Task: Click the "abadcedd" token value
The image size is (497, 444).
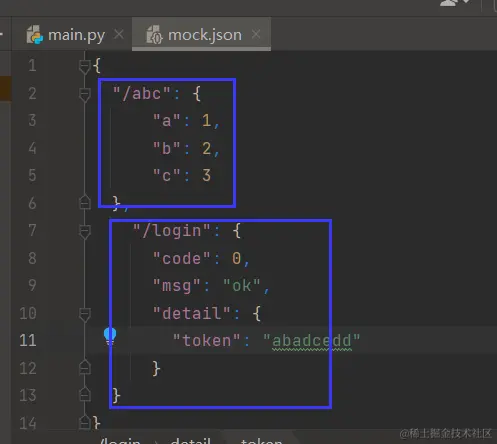Action: 312,341
